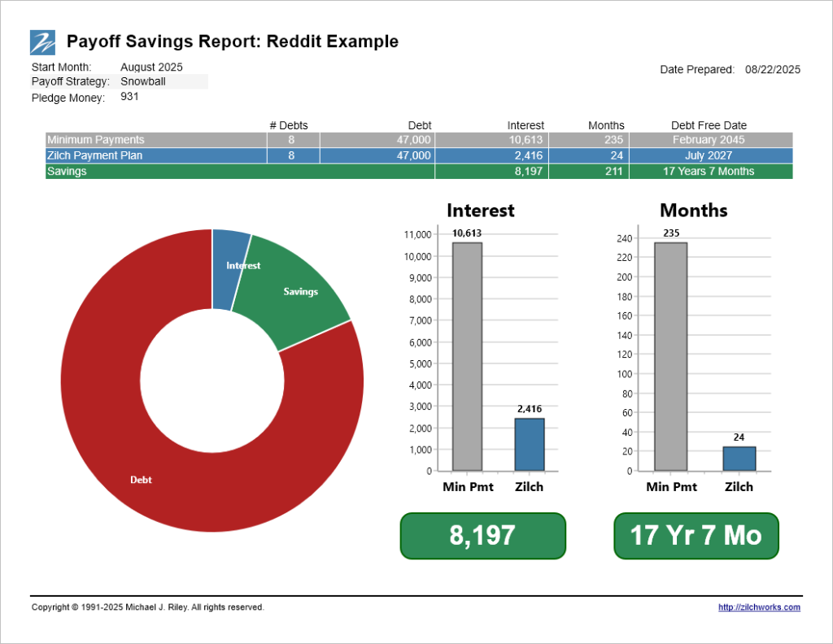Click the green 17 Yr 7 Mo badge

point(696,536)
